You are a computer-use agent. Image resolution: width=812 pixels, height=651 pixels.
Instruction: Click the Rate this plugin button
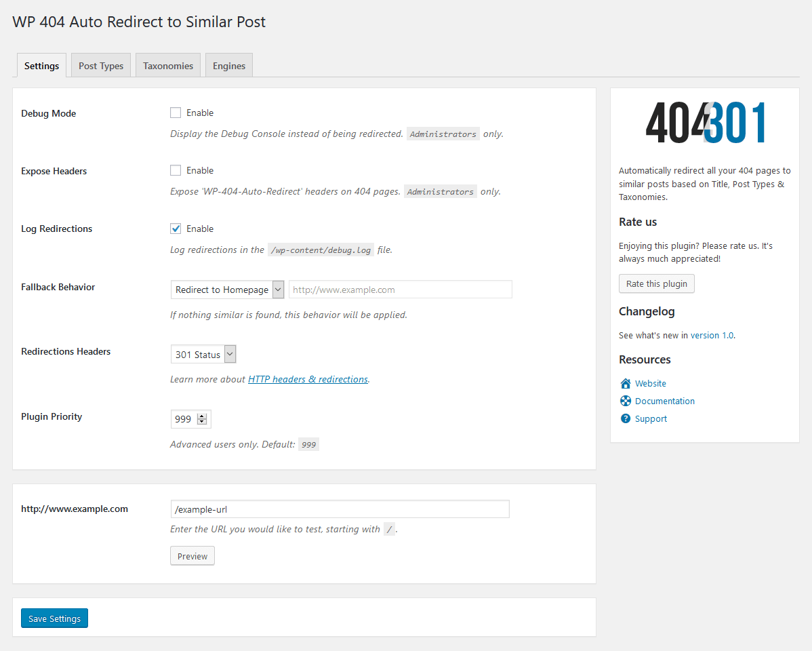click(x=656, y=283)
